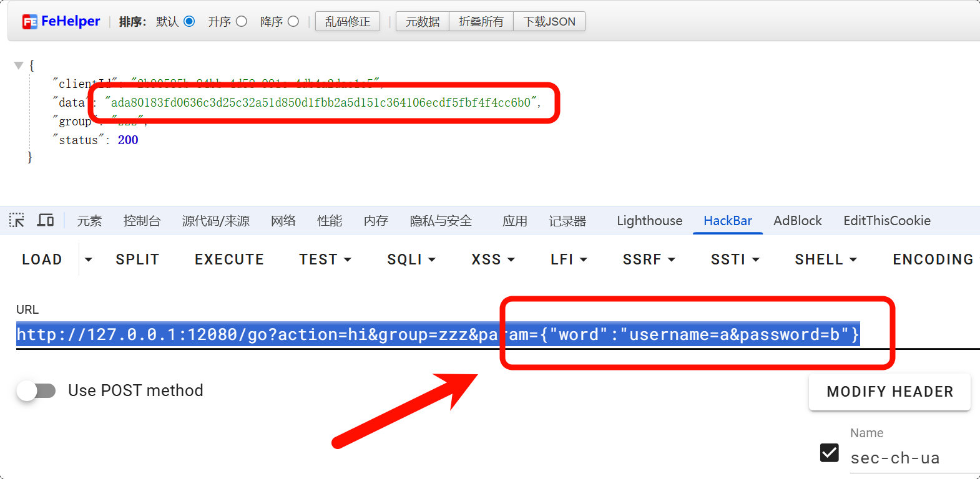Uncheck the sec-ch-ua header checkbox
Image resolution: width=980 pixels, height=479 pixels.
[829, 453]
